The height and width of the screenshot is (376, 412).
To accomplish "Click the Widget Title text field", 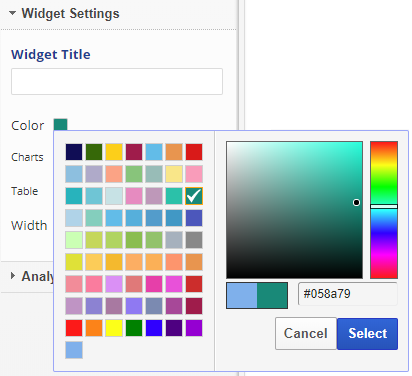I will [x=117, y=82].
